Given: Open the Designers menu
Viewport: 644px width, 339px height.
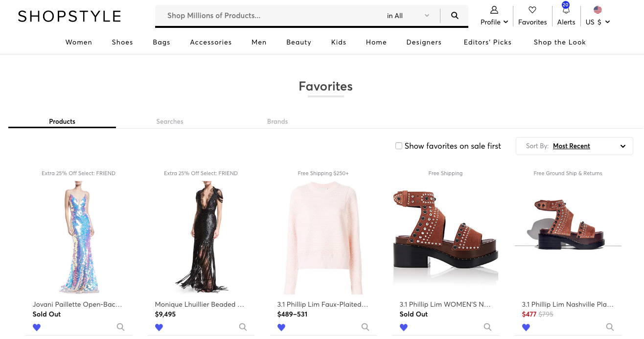Looking at the screenshot, I should (424, 42).
